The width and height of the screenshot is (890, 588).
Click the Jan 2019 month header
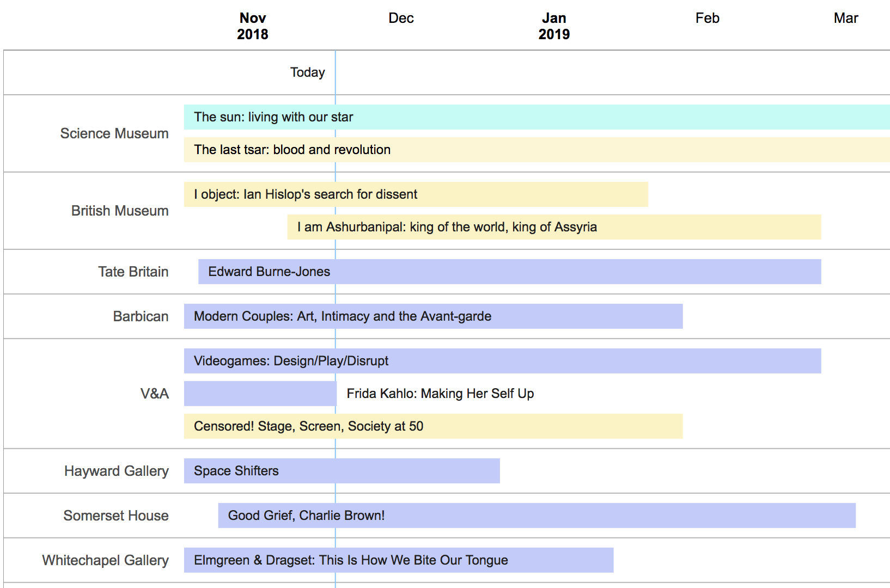click(x=554, y=26)
